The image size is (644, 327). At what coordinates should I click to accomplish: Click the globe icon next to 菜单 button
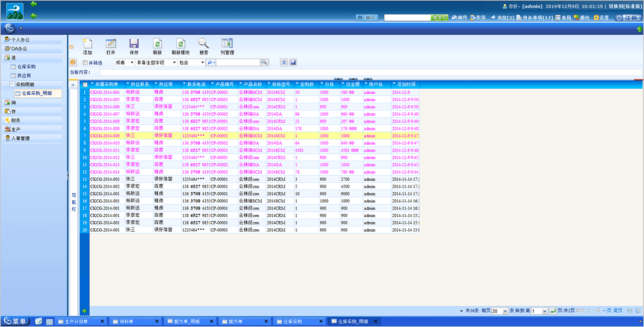point(38,321)
